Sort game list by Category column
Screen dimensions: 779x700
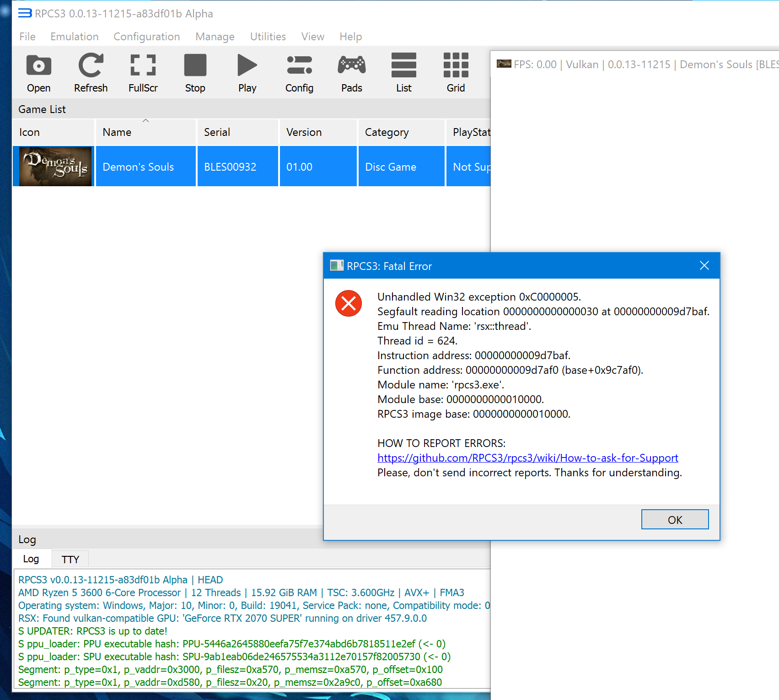click(x=401, y=132)
